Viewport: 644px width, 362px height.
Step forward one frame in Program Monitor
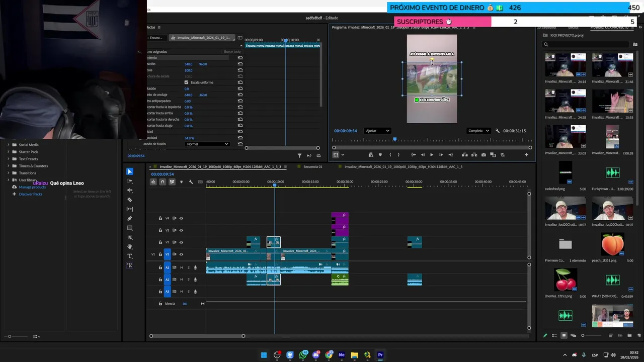(x=441, y=155)
